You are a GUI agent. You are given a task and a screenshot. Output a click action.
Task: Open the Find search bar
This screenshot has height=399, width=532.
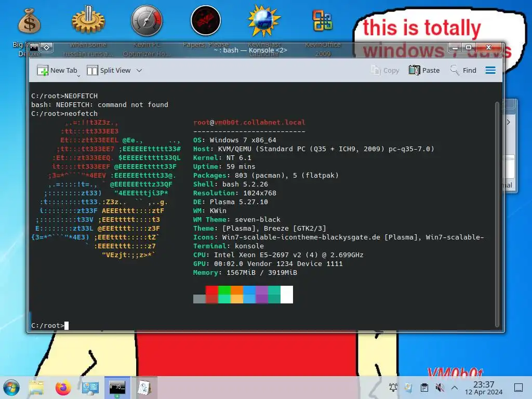pos(463,70)
